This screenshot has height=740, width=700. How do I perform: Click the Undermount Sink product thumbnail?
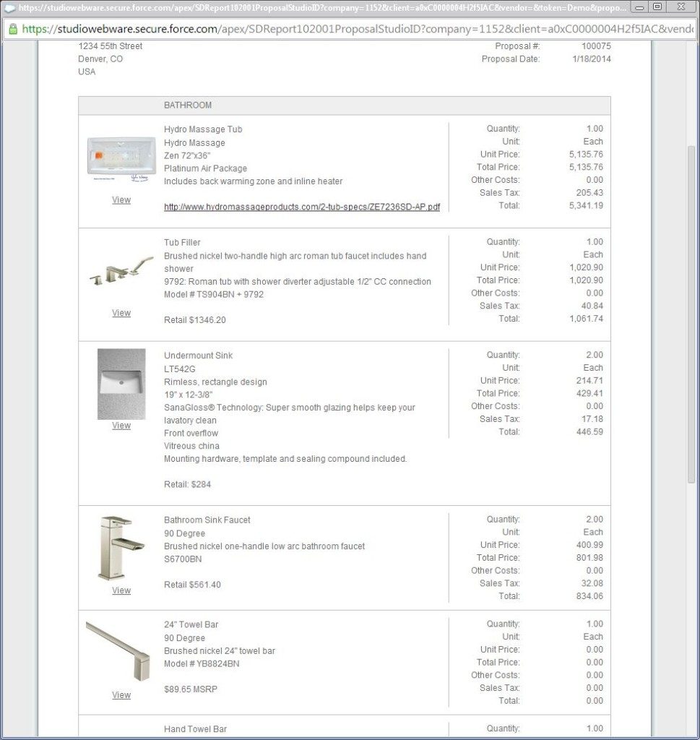tap(121, 384)
